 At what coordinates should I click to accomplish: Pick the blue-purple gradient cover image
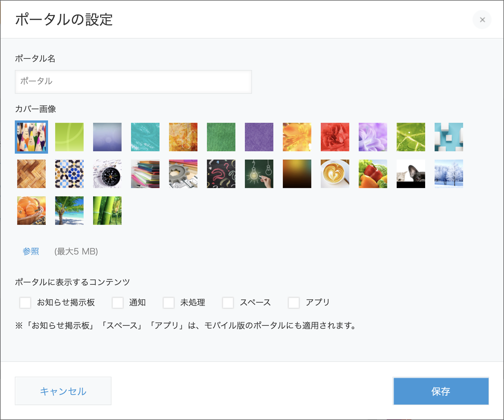click(107, 137)
